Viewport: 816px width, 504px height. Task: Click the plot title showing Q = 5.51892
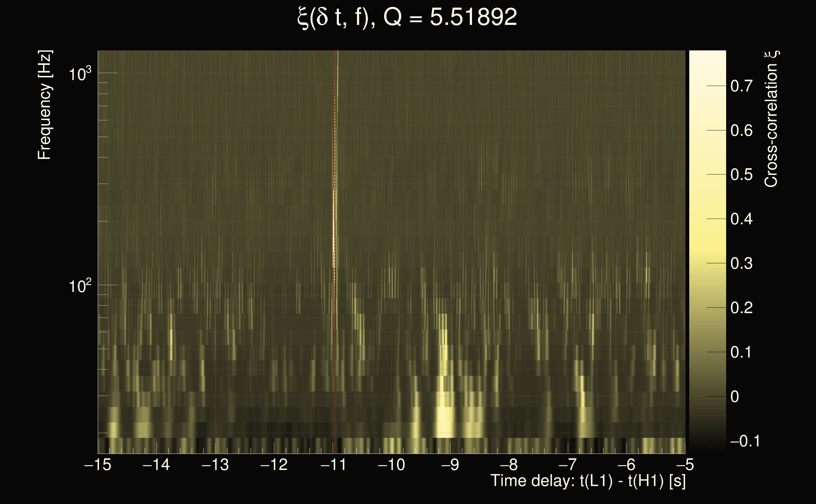(407, 17)
